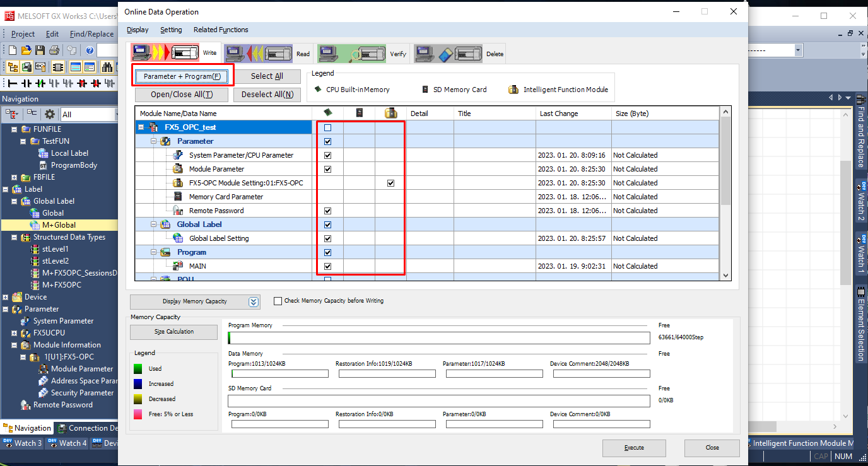This screenshot has width=868, height=466.
Task: Click the Save floppy disk icon
Action: pos(40,50)
